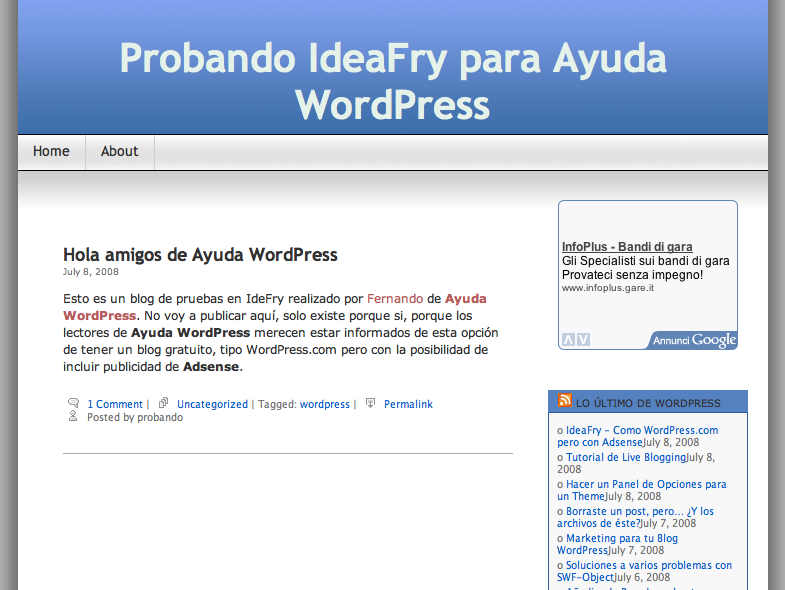This screenshot has height=590, width=785.
Task: Open the post Permalink link
Action: coord(408,404)
